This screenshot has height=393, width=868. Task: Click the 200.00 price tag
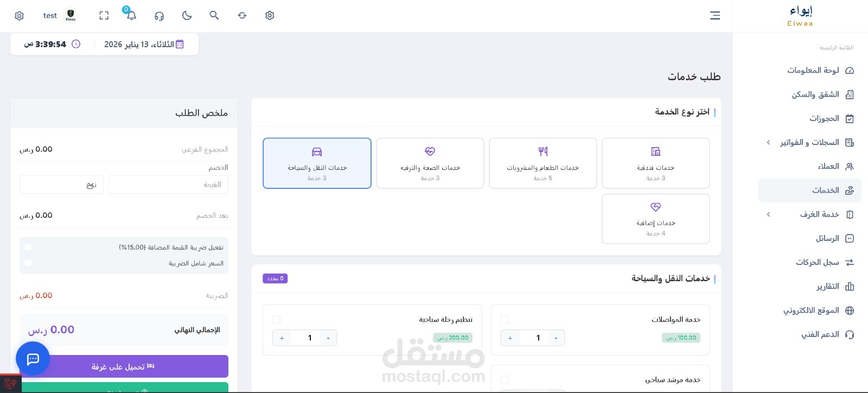coord(453,338)
